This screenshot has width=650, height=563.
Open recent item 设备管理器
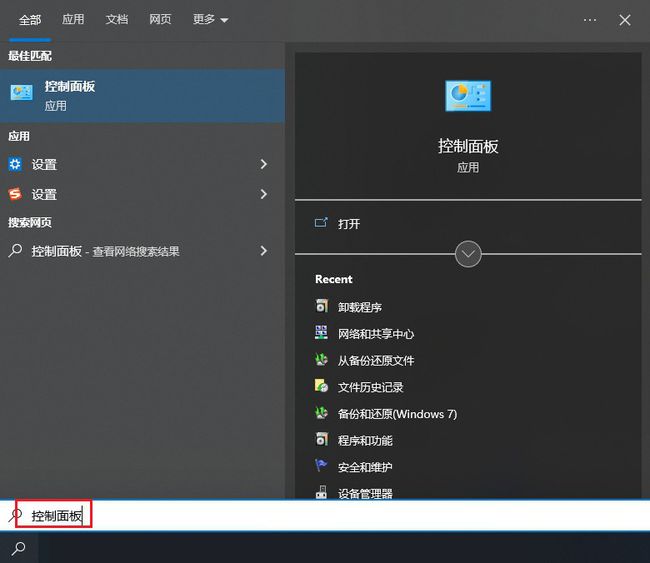(365, 493)
